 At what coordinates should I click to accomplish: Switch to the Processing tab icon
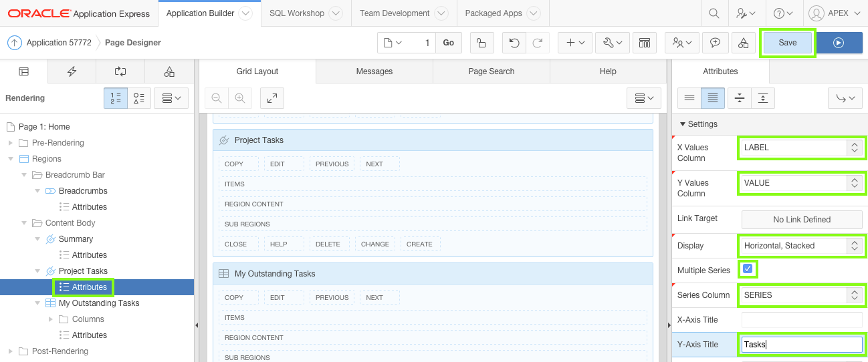120,71
